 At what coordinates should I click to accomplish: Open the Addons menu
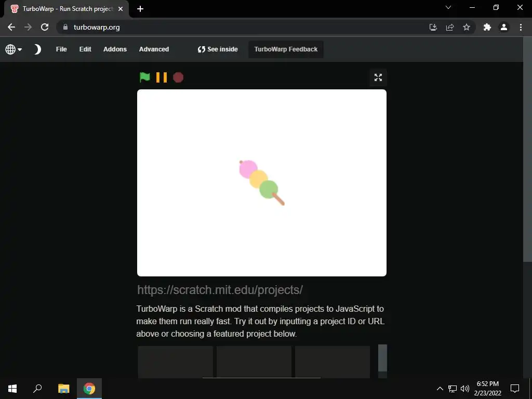115,49
